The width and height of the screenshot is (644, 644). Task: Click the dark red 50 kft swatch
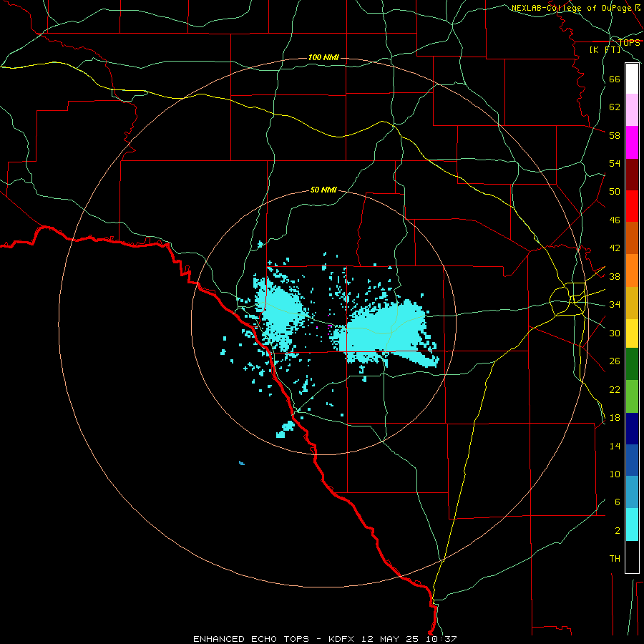pyautogui.click(x=632, y=175)
